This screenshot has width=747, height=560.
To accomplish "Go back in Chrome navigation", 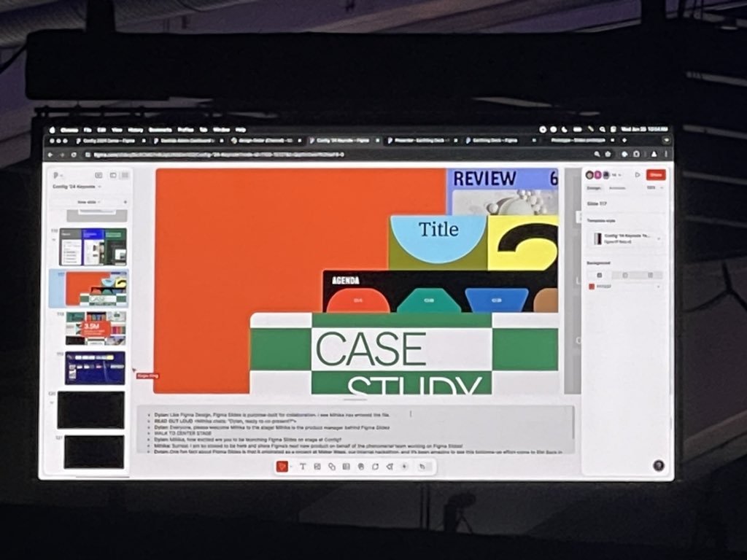I will [50, 155].
